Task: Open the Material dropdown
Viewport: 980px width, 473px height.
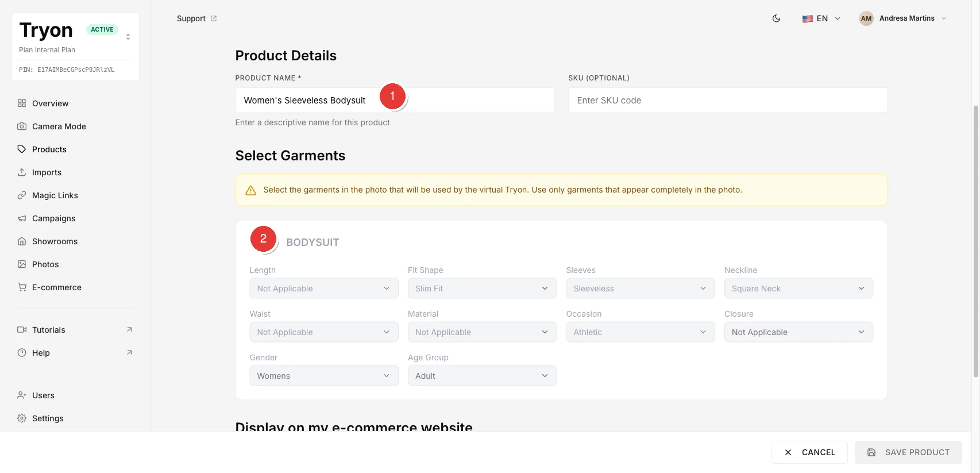Action: click(482, 332)
